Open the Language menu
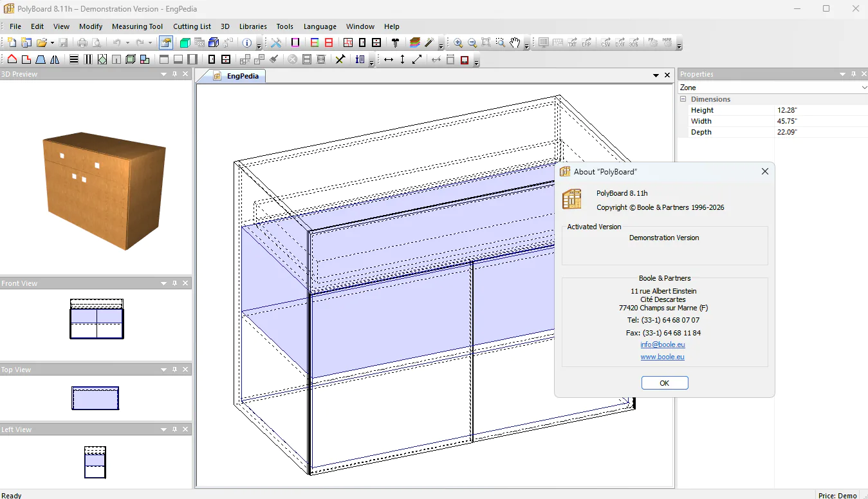 tap(320, 26)
